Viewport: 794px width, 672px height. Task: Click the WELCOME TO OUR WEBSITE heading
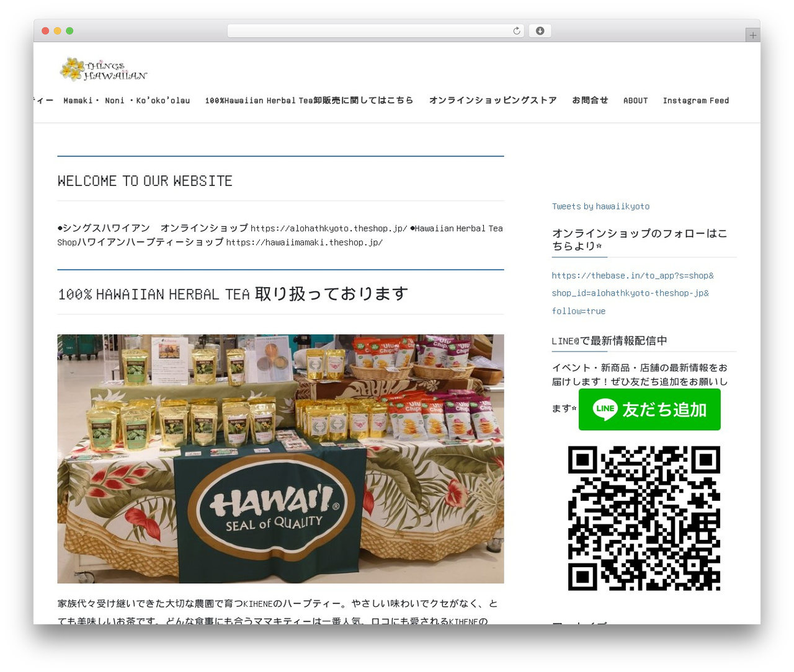145,181
